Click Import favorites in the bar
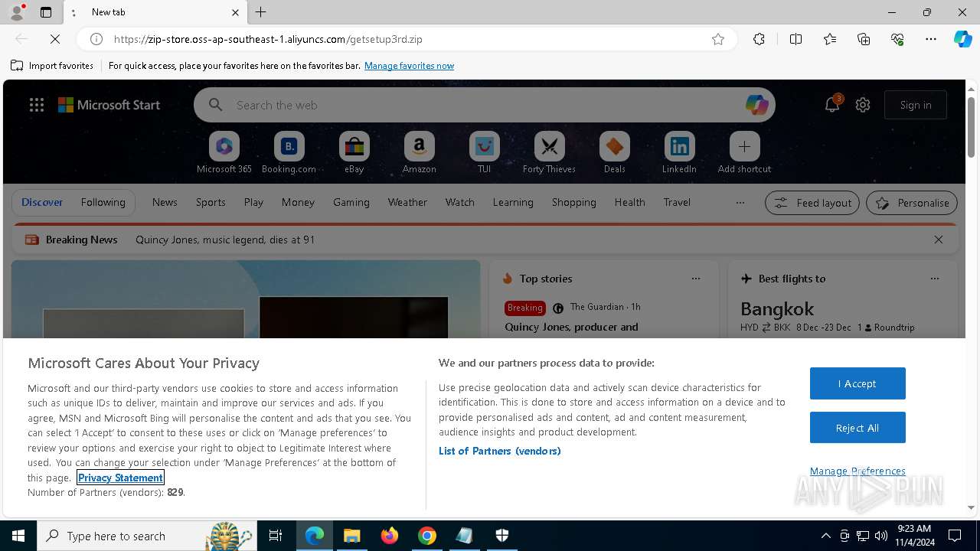 click(x=52, y=66)
